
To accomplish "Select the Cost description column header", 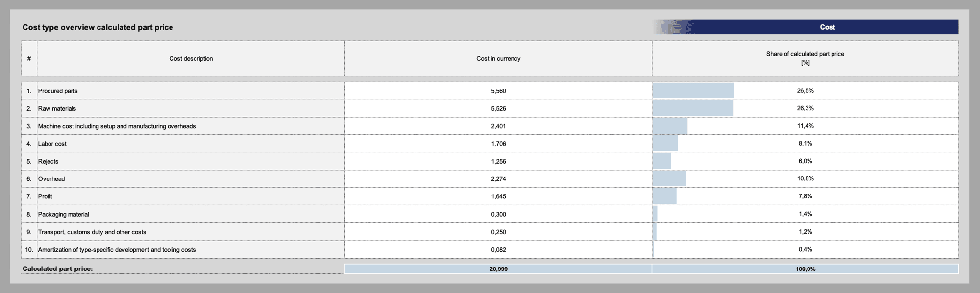I will click(191, 59).
